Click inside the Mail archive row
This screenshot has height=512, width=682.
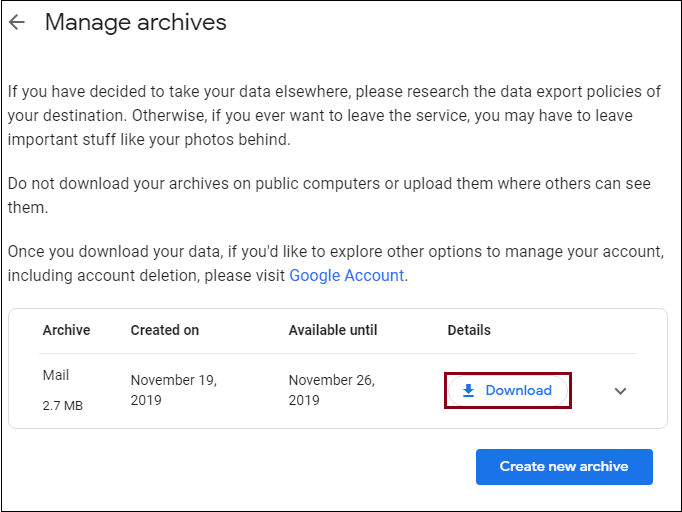coord(338,391)
